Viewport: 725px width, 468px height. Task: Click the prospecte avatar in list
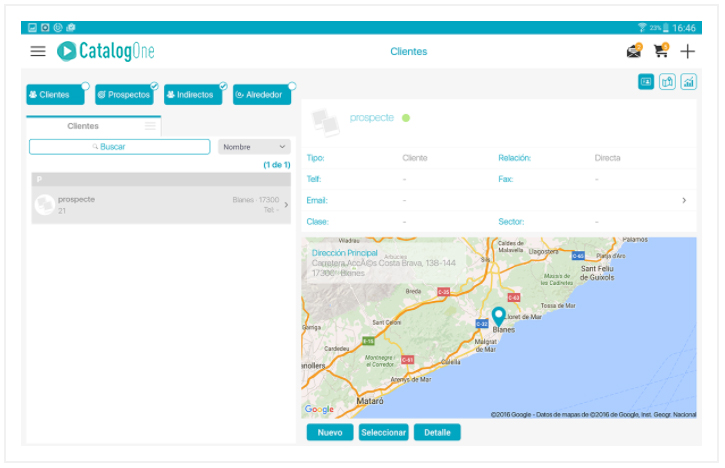[45, 205]
